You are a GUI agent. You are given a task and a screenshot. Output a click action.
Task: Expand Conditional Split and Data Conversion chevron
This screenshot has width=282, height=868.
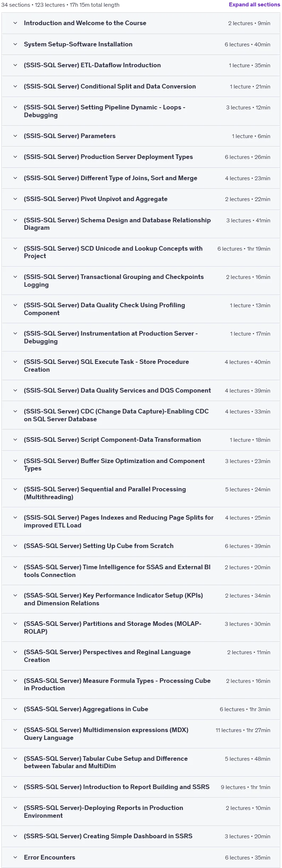coord(15,86)
